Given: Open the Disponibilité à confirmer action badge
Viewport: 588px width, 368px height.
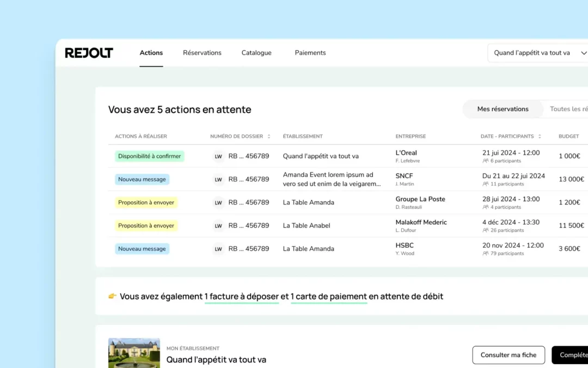Looking at the screenshot, I should (149, 156).
